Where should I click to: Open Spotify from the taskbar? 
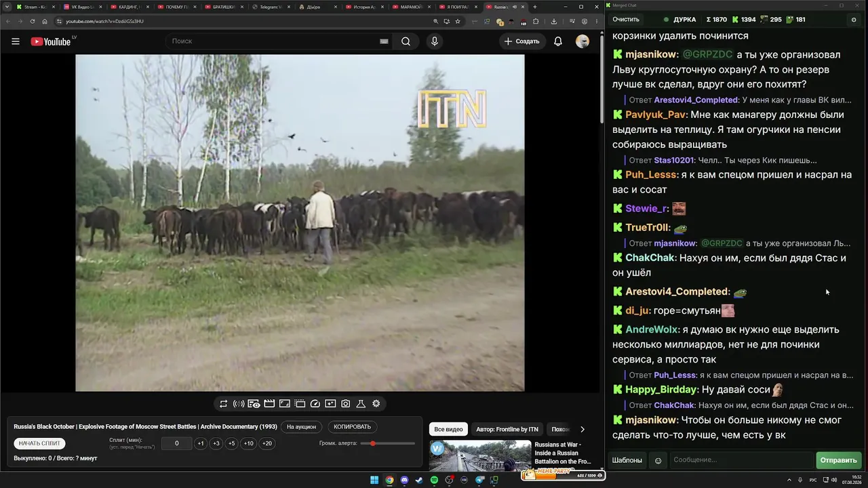[x=434, y=481]
